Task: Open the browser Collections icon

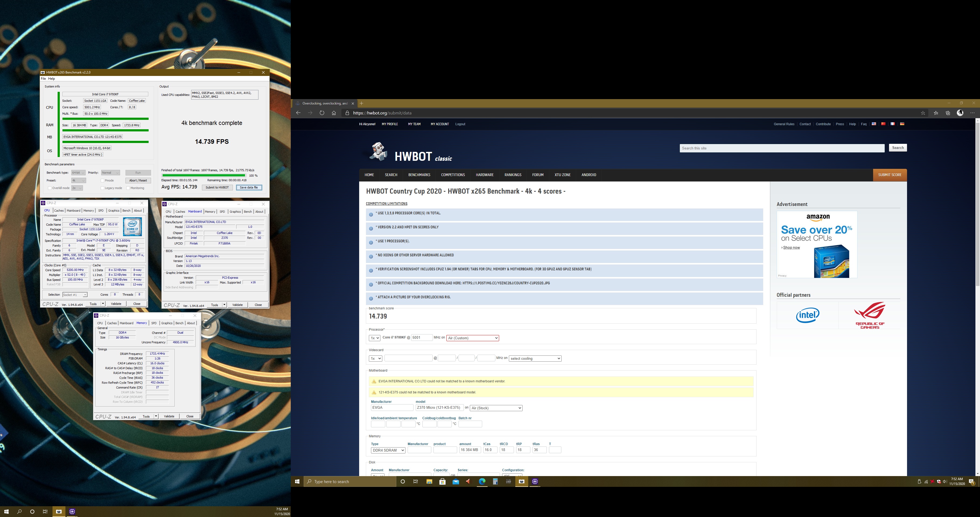Action: (948, 113)
